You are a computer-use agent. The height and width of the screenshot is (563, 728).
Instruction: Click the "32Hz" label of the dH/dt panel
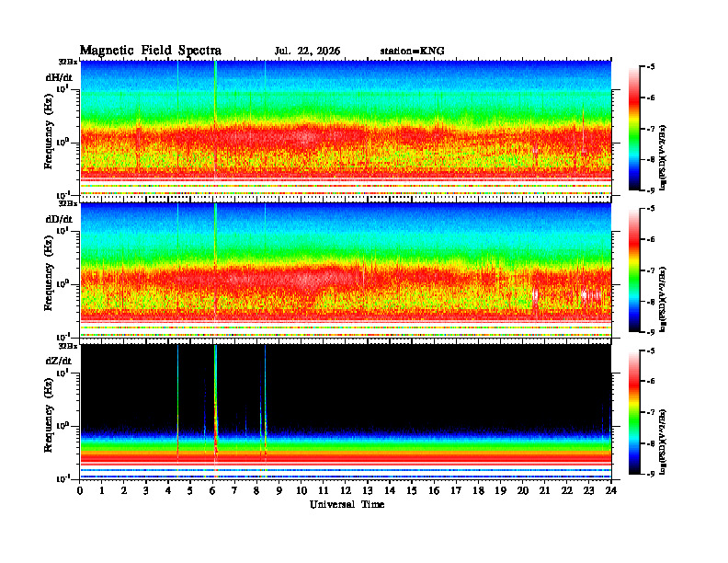click(x=68, y=62)
